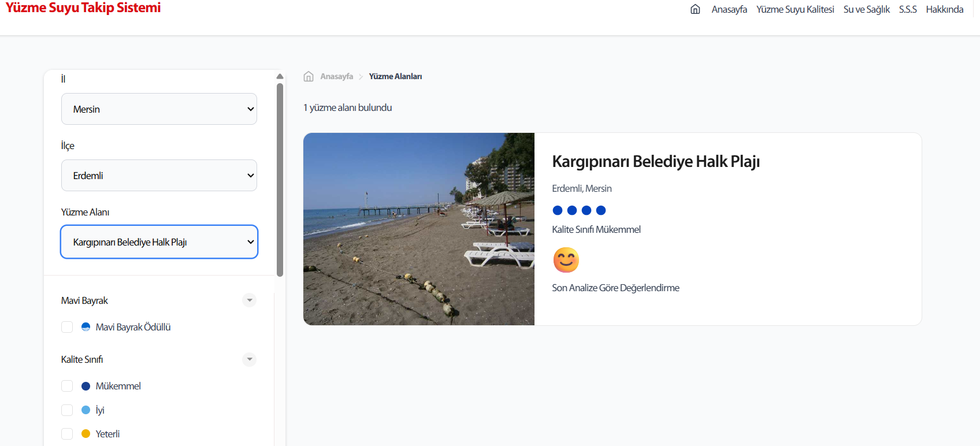Screen dimensions: 980x446
Task: Click the Kalite Sınıfı section heading
Action: pos(82,359)
